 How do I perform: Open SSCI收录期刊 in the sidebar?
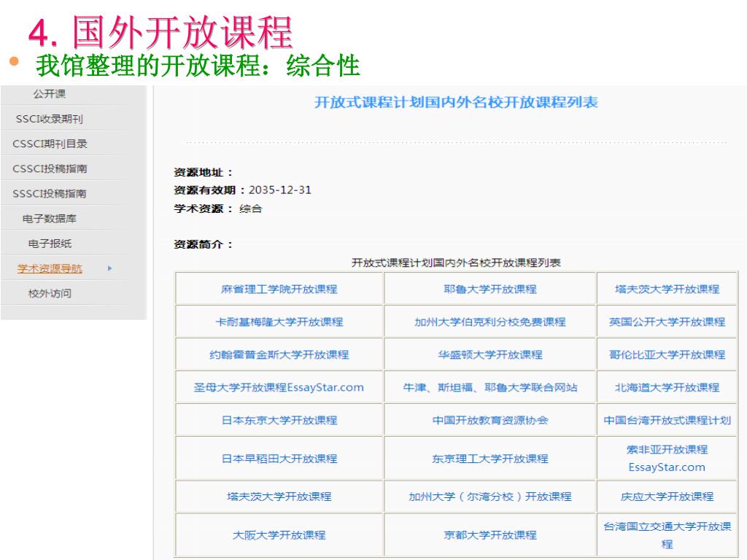coord(50,119)
